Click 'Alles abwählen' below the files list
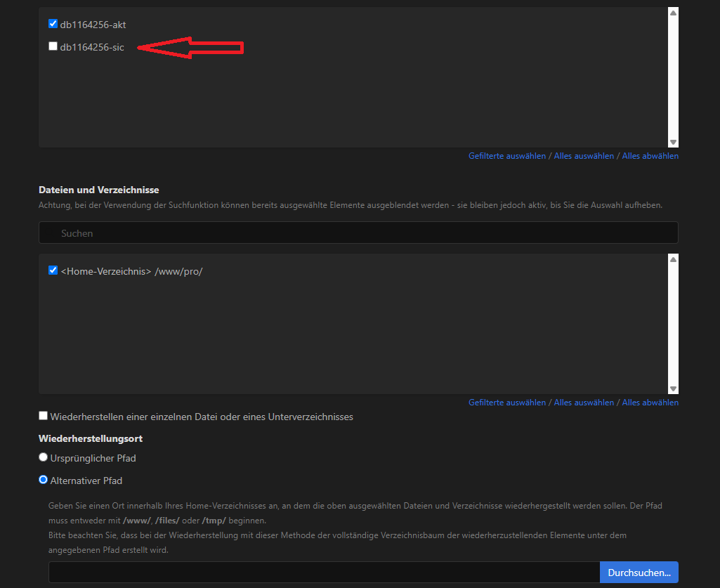 click(x=650, y=403)
